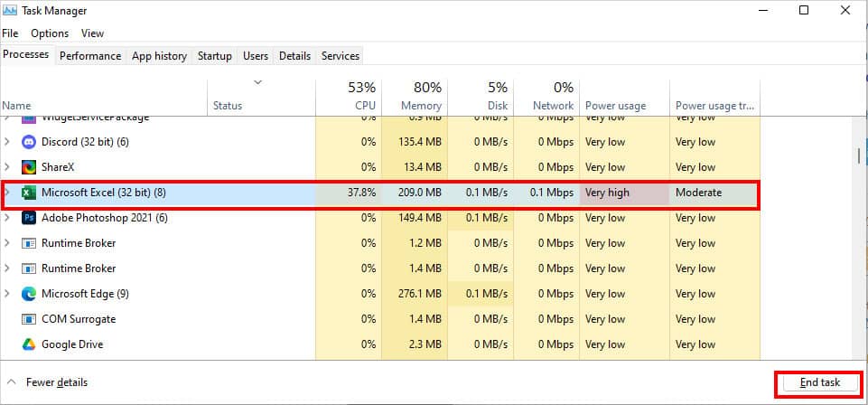Click the Task Manager title bar icon
This screenshot has height=405, width=868.
pyautogui.click(x=9, y=11)
